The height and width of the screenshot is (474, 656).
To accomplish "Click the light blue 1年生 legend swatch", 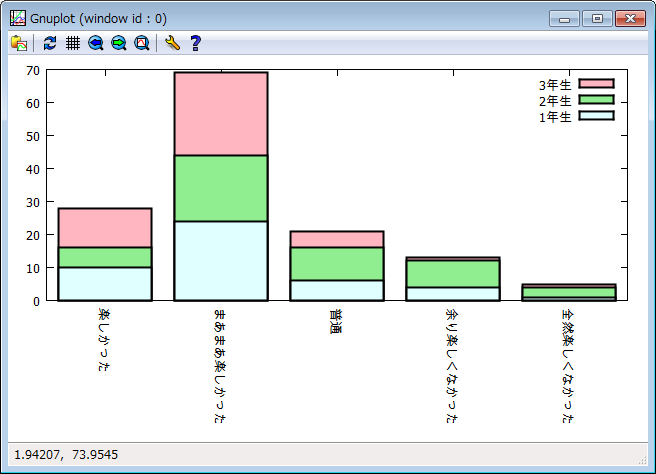I will (597, 115).
